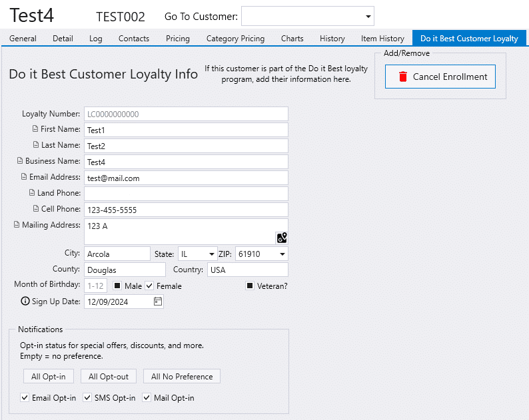Click the document icon next to Land Phone
This screenshot has width=529, height=420.
pyautogui.click(x=32, y=192)
